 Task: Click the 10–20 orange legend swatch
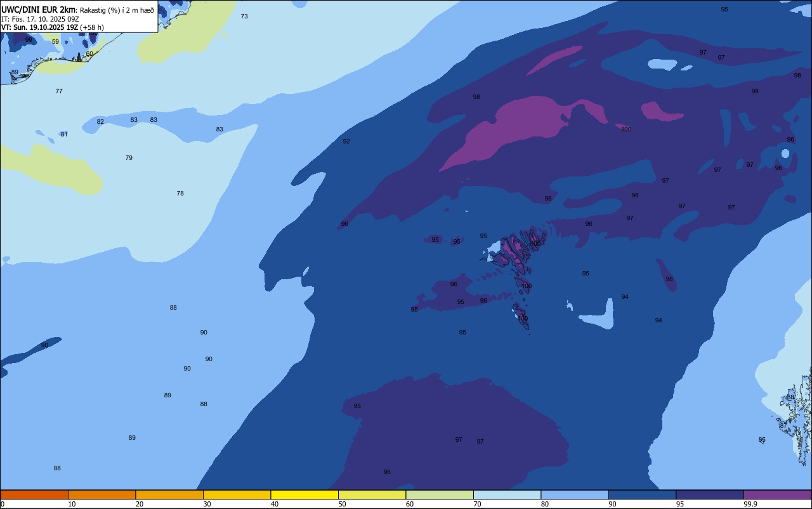click(x=101, y=494)
